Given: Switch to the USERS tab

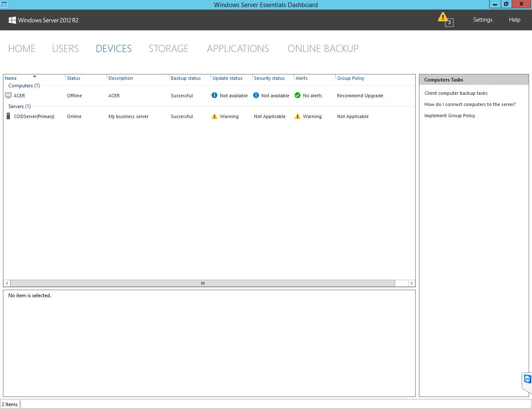Looking at the screenshot, I should [65, 49].
